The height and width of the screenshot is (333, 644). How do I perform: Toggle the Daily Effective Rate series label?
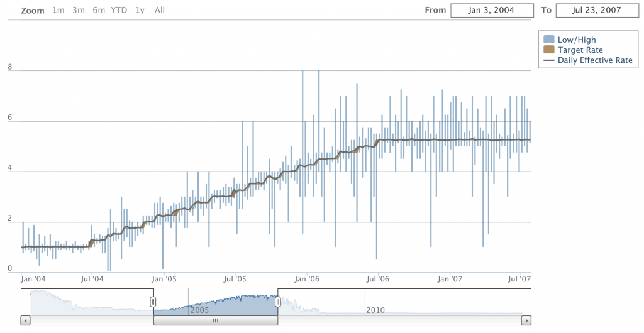point(595,60)
